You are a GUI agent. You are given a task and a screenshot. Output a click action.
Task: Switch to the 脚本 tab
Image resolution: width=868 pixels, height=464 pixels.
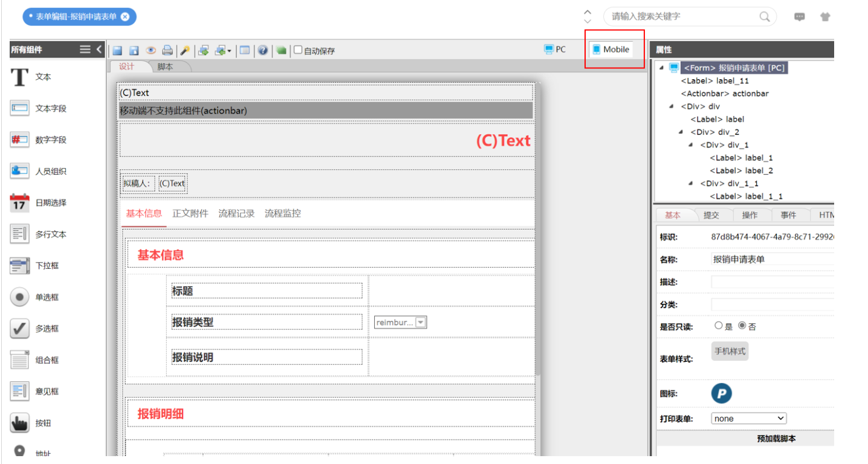(x=165, y=67)
